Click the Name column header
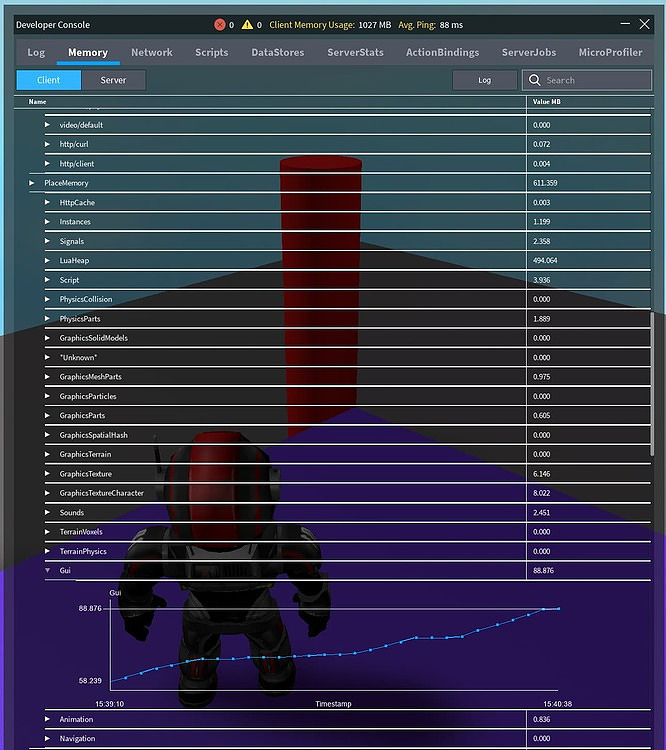 pos(37,101)
